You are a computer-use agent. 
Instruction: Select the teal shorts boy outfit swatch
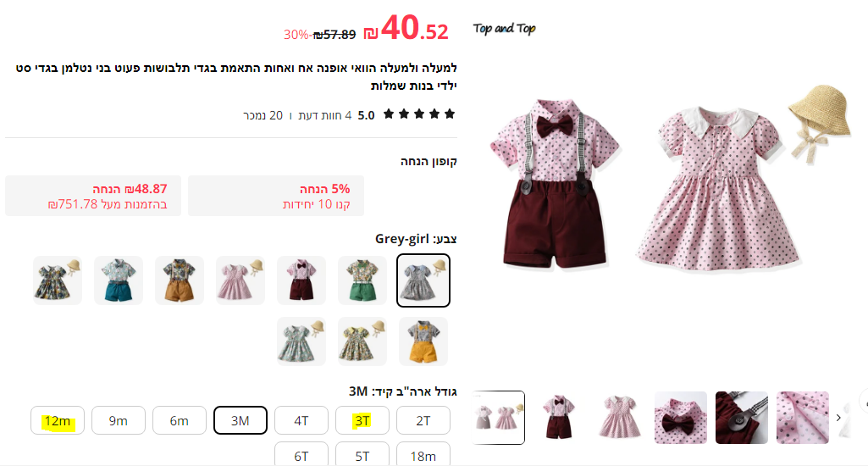click(x=119, y=280)
